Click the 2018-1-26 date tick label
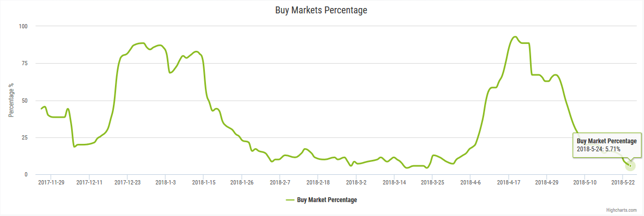 [x=242, y=182]
